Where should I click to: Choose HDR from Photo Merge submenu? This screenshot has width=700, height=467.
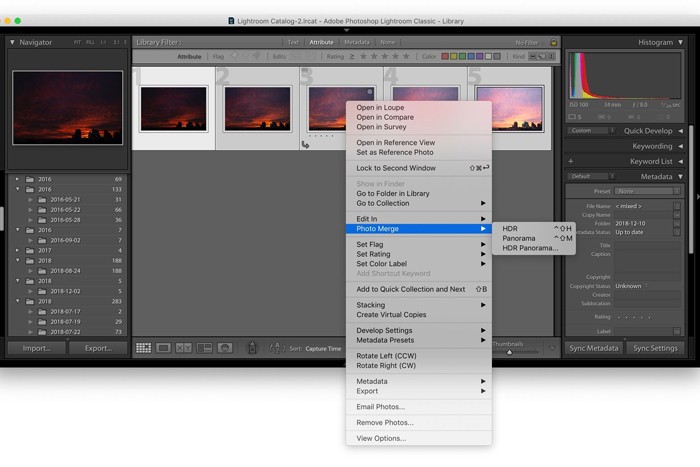point(511,229)
